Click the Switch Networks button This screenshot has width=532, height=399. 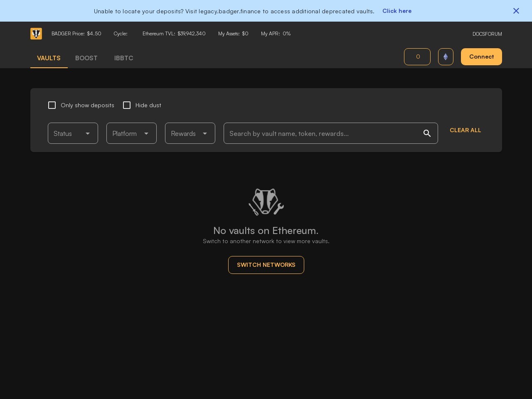(266, 265)
